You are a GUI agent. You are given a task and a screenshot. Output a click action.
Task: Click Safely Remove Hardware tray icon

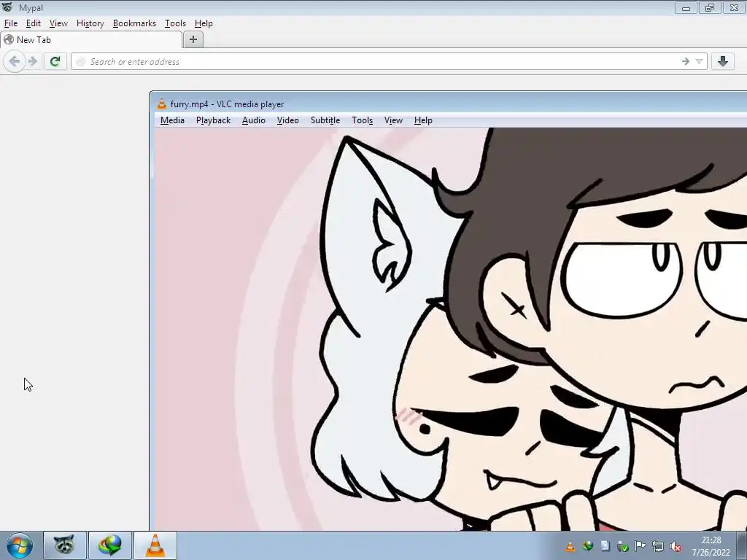click(x=623, y=547)
